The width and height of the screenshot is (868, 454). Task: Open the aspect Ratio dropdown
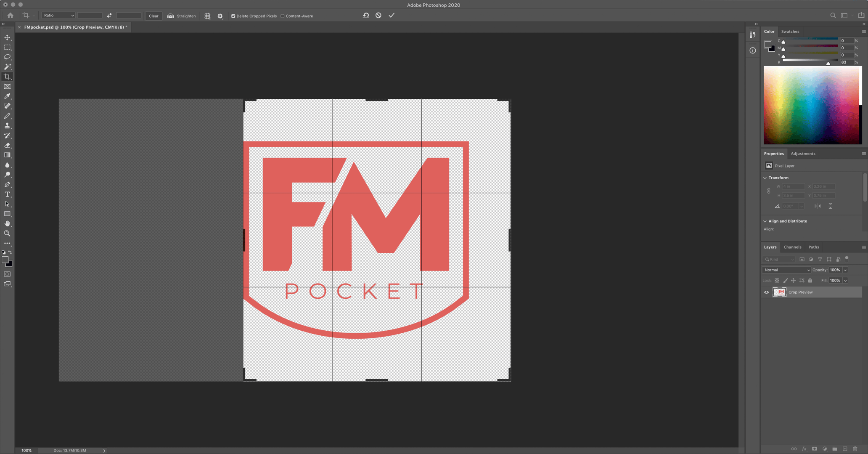coord(58,15)
